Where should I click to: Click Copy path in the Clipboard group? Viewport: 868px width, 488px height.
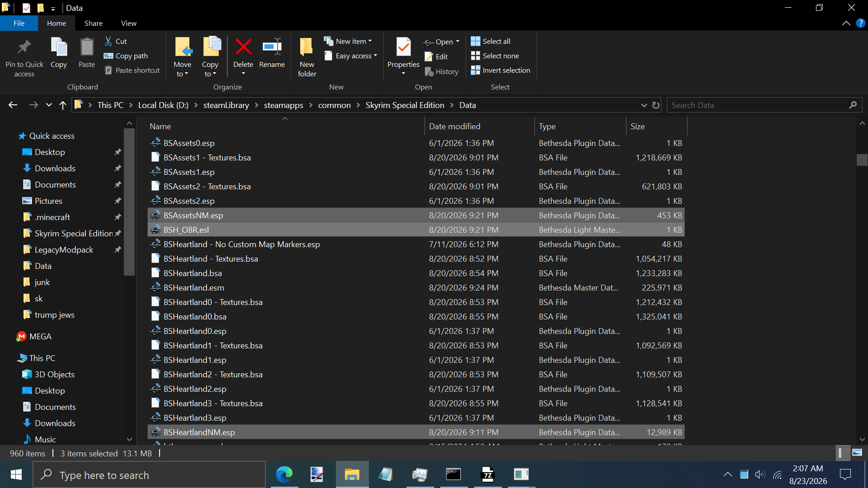(126, 56)
